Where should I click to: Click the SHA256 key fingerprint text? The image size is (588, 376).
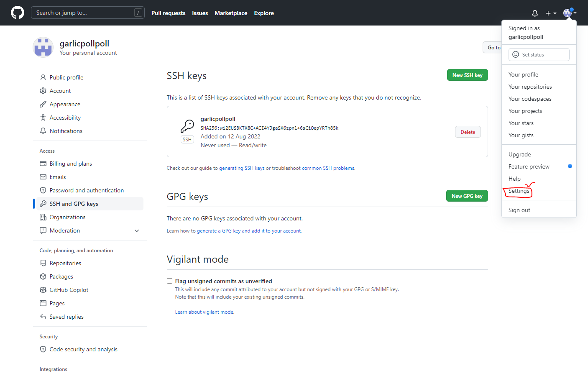click(x=269, y=128)
